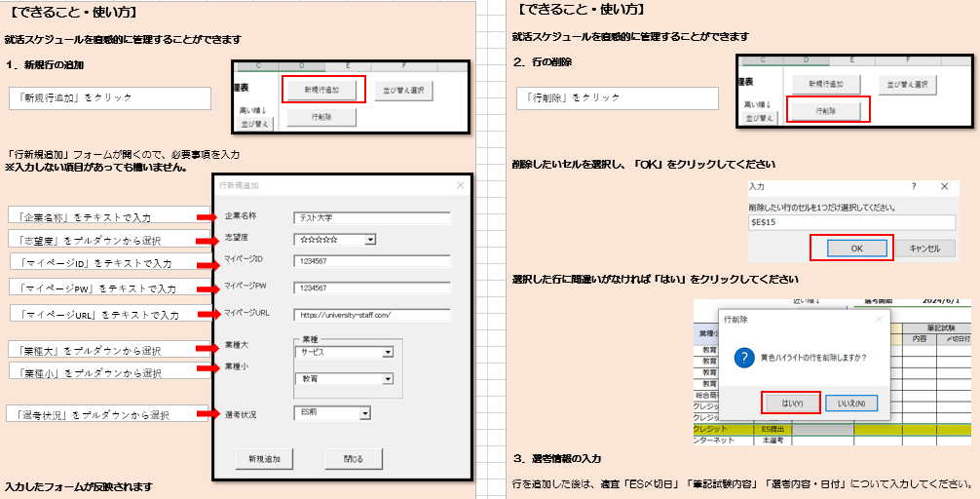Click the 閉じる button in the form
This screenshot has height=499, width=980.
coord(353,458)
